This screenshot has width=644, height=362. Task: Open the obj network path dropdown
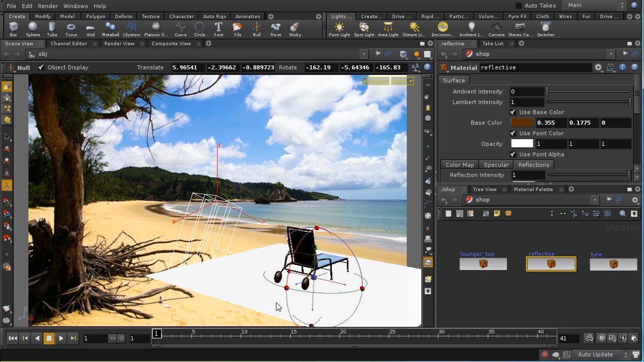click(x=364, y=54)
